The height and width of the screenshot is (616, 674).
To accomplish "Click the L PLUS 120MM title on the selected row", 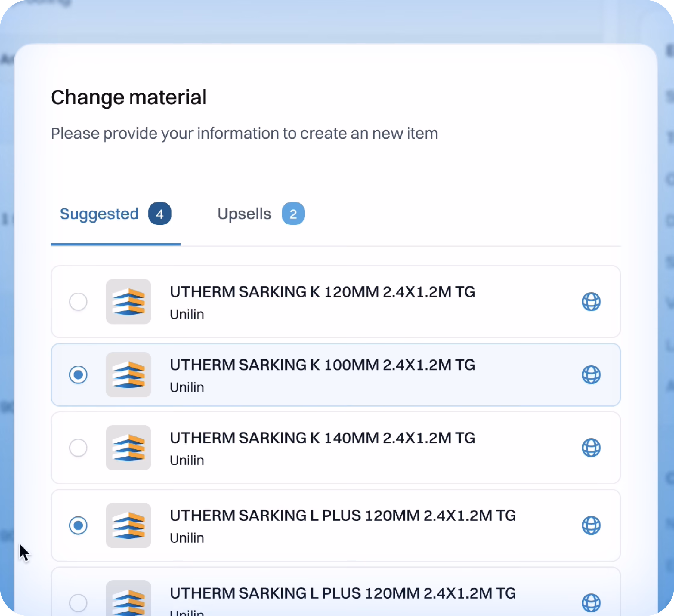I will pyautogui.click(x=343, y=516).
